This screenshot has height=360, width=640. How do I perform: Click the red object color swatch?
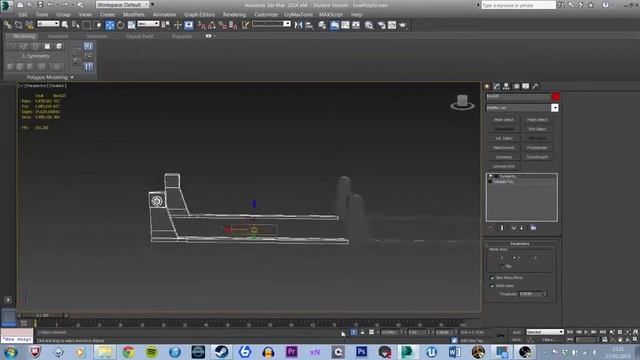click(556, 96)
